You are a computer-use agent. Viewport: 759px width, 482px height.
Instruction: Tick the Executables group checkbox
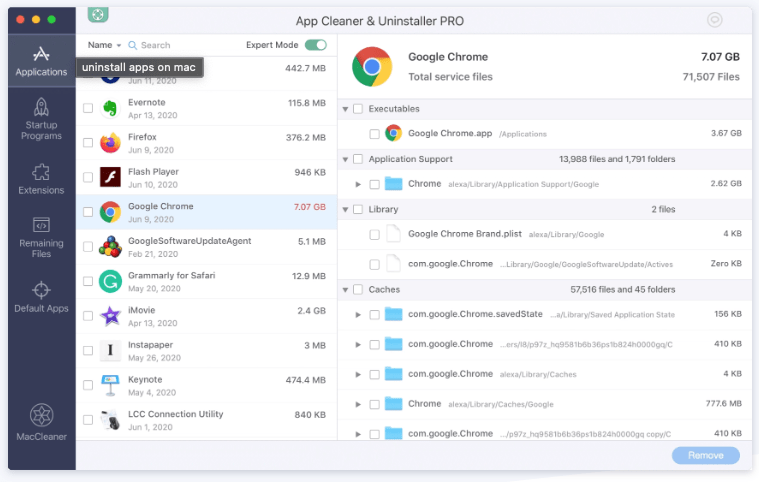coord(358,109)
